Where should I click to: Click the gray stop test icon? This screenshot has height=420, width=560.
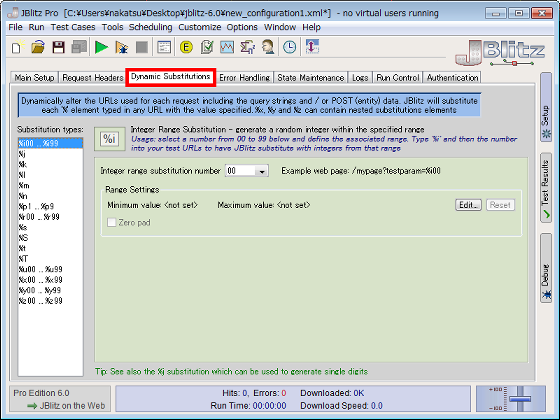142,47
